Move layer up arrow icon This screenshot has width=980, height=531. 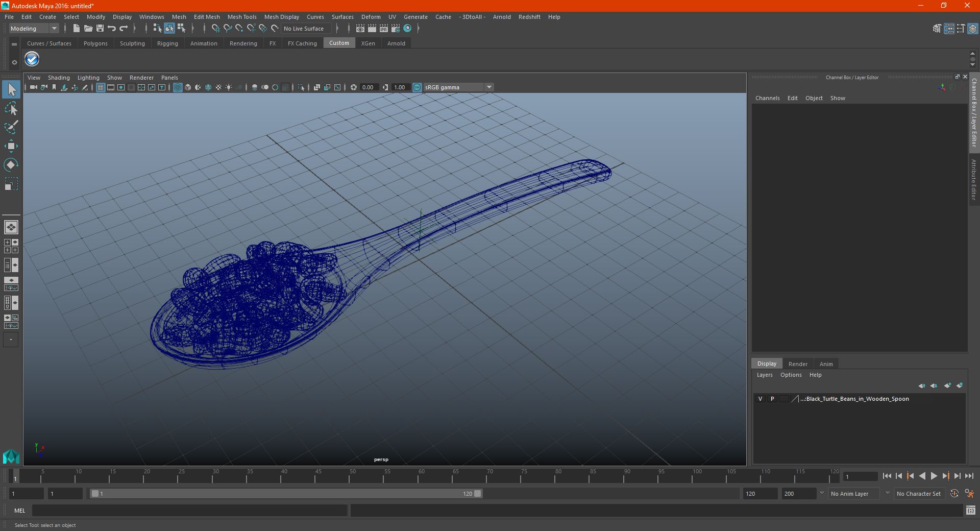922,385
